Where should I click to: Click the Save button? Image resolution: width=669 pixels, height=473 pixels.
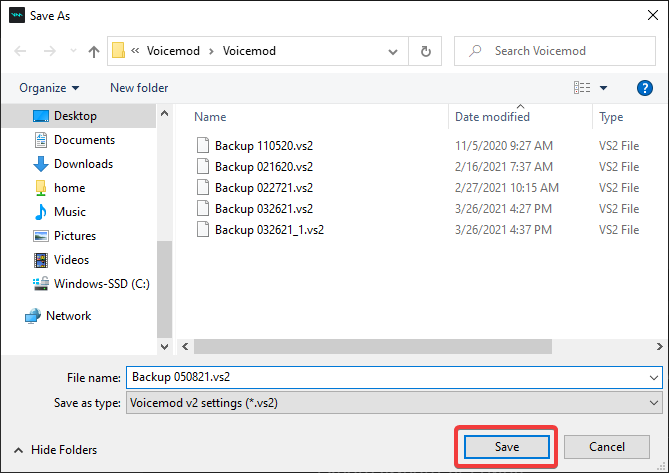(x=506, y=447)
